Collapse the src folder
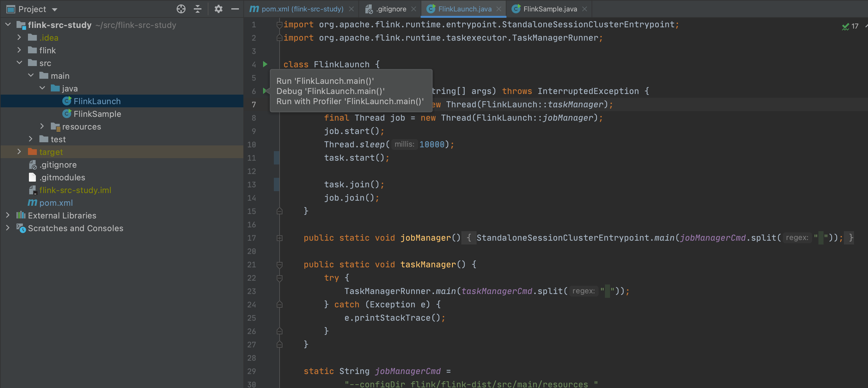868x388 pixels. click(19, 63)
